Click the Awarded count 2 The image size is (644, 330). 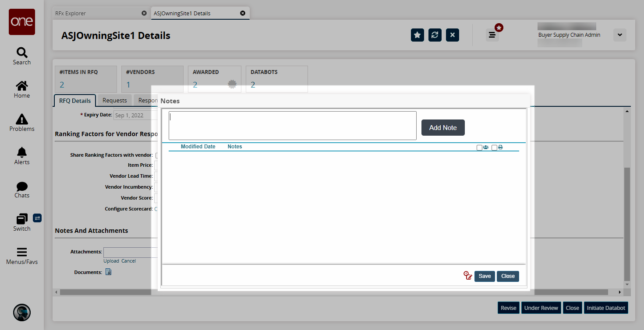coord(195,85)
